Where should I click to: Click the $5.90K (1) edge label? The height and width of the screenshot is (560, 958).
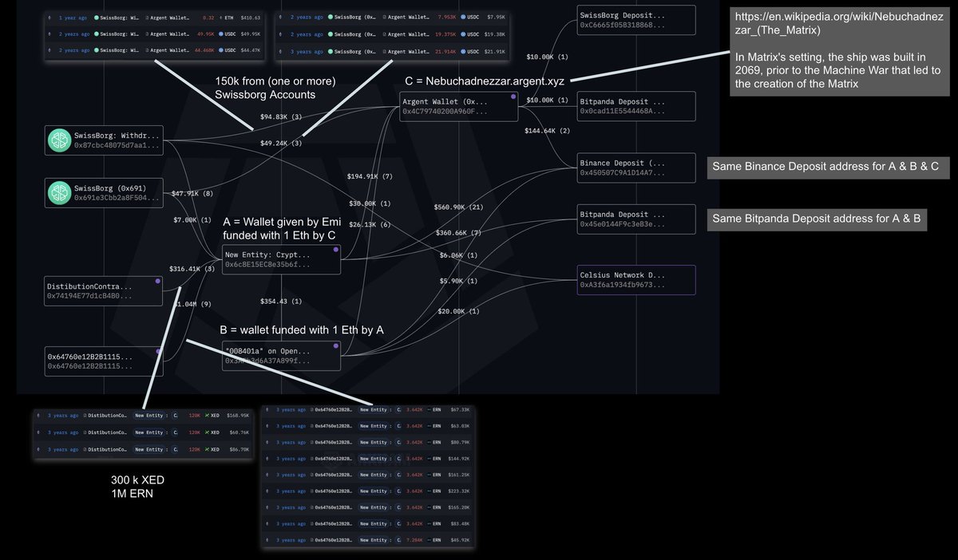459,281
